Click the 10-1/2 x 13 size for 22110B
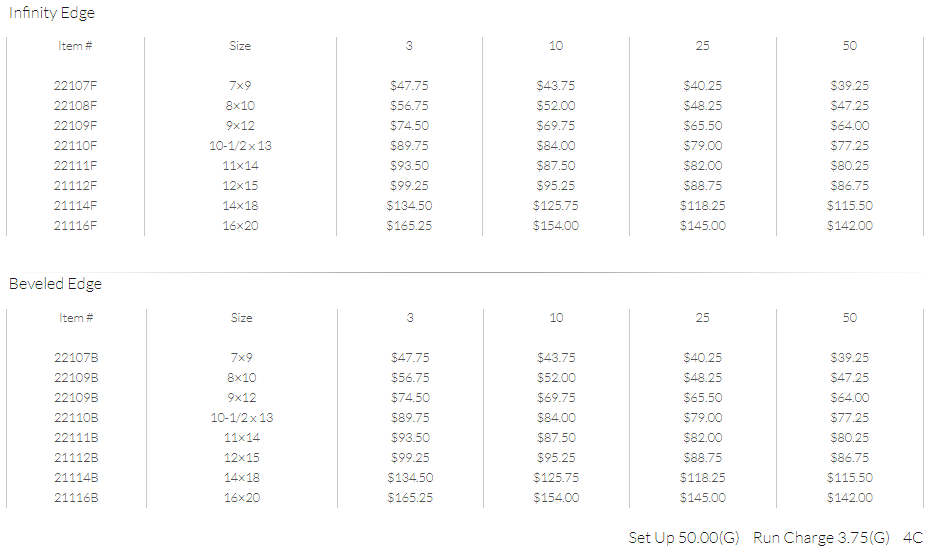Viewport: 937px width, 556px height. tap(241, 418)
